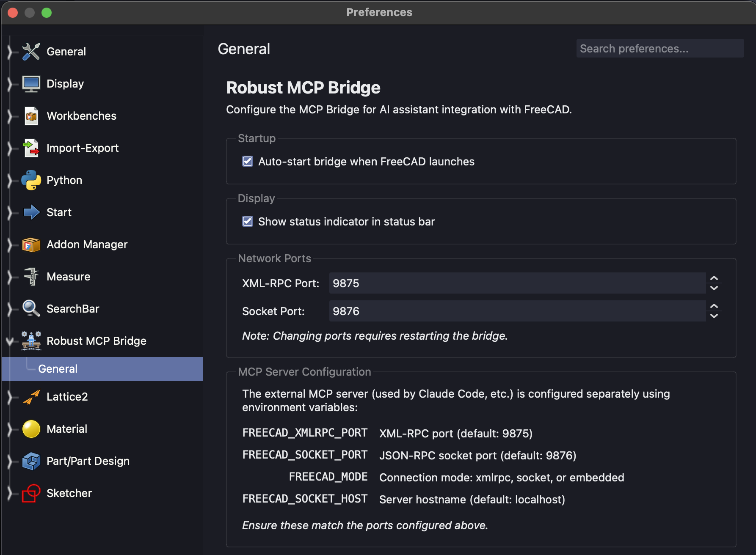756x555 pixels.
Task: Select the General sub-item under Robust MCP Bridge
Action: tap(58, 368)
